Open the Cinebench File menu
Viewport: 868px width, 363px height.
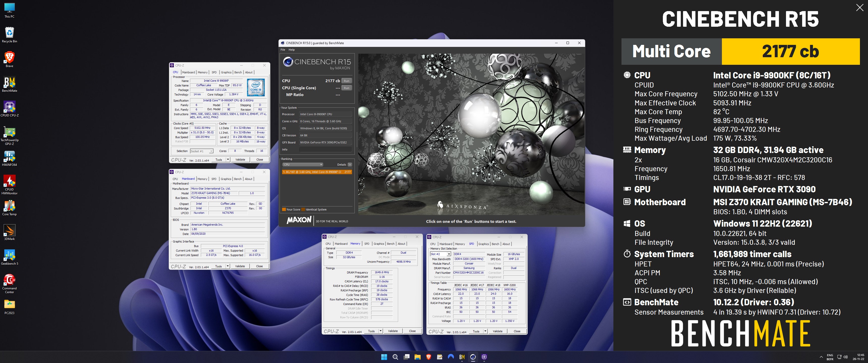pyautogui.click(x=283, y=50)
